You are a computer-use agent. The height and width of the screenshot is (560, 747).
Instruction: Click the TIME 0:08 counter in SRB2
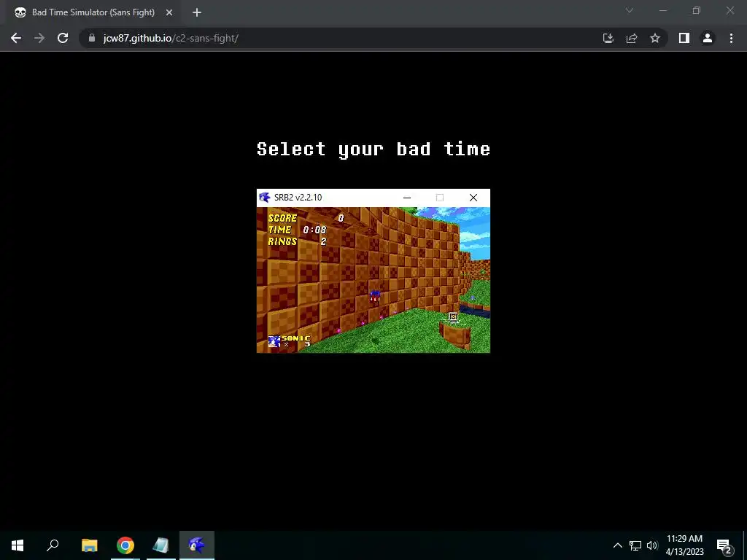coord(298,230)
